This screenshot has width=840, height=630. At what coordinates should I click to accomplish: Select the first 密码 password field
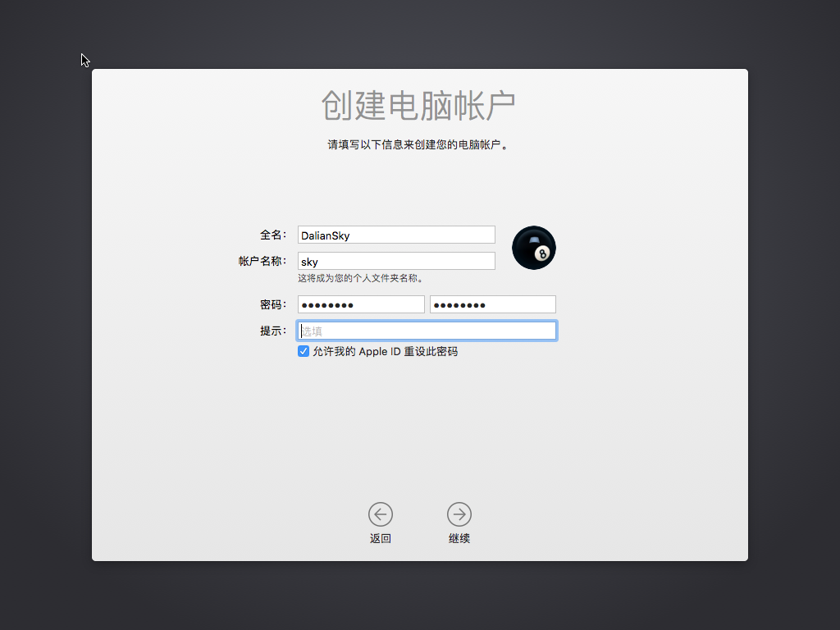point(361,304)
